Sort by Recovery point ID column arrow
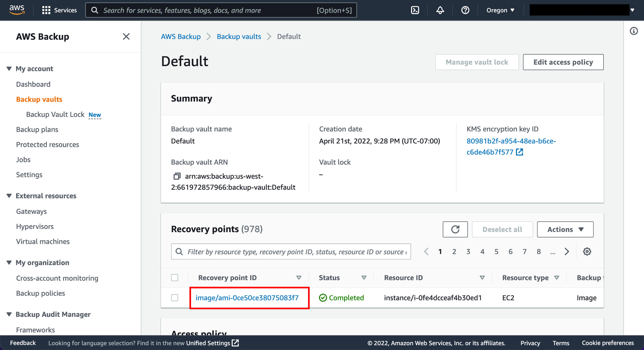 (299, 278)
